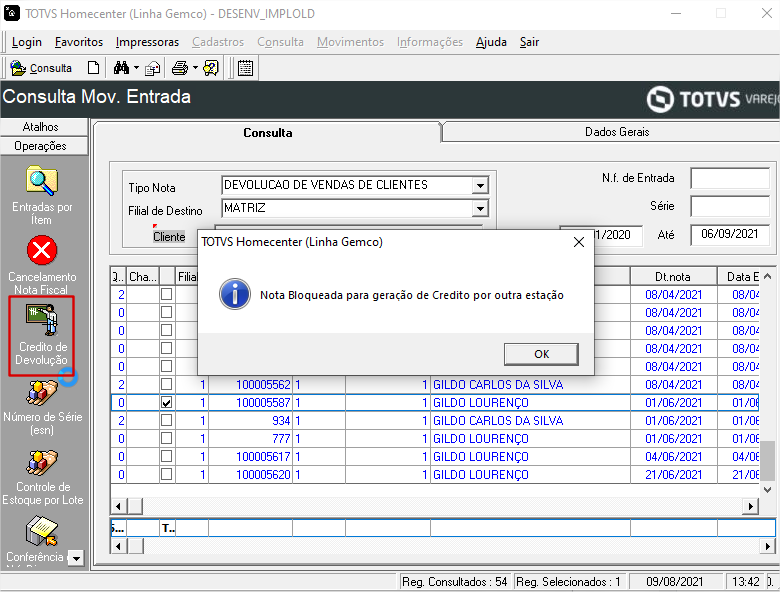The image size is (780, 592).
Task: Open Conferência shortcut icon
Action: point(42,531)
